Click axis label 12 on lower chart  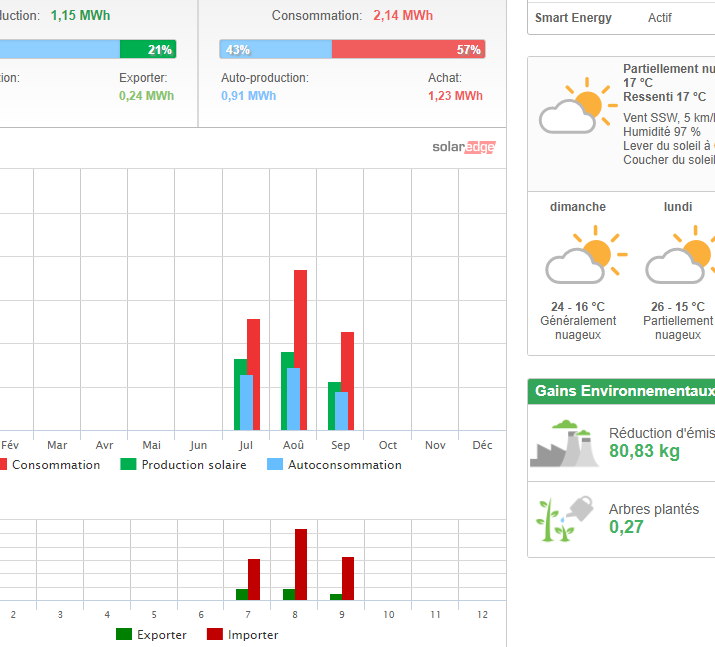point(482,615)
